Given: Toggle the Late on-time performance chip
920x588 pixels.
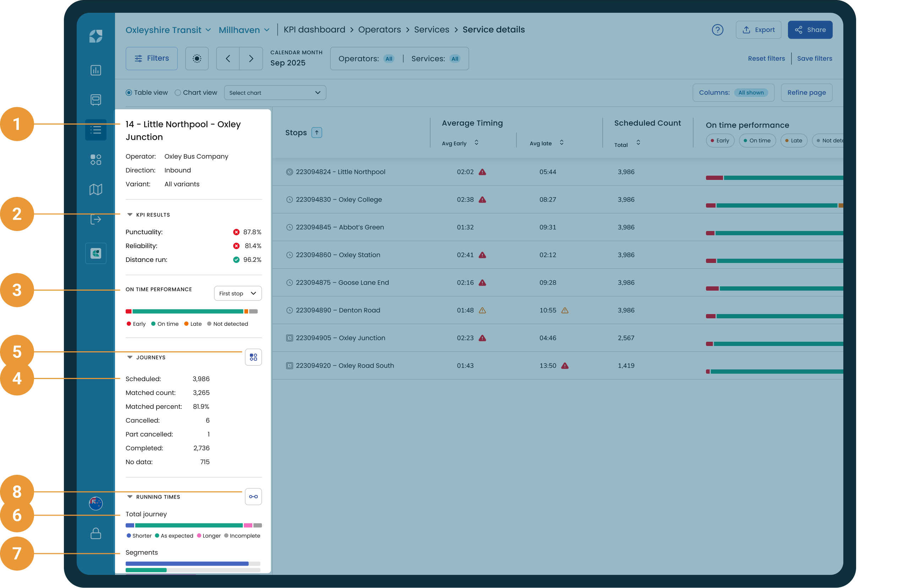Looking at the screenshot, I should (794, 141).
